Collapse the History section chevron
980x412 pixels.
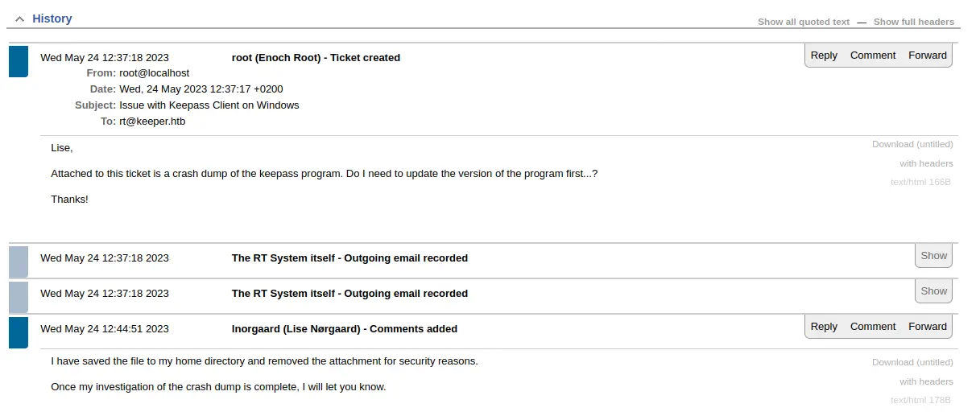(19, 19)
